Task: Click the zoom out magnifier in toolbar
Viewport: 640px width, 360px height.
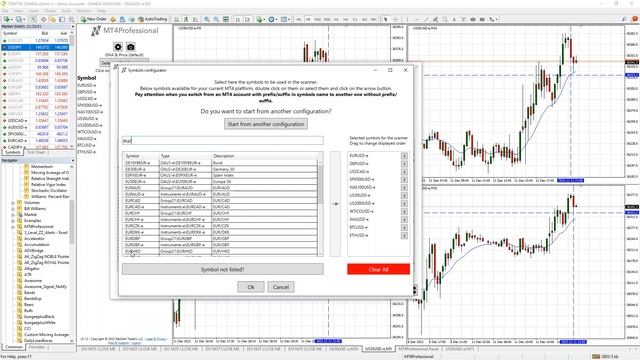Action: tap(216, 19)
